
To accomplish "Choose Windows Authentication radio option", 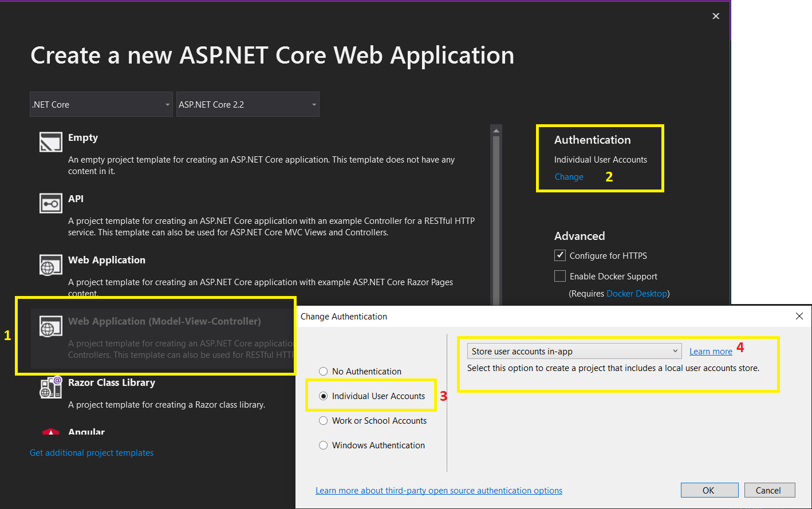I will pyautogui.click(x=324, y=445).
